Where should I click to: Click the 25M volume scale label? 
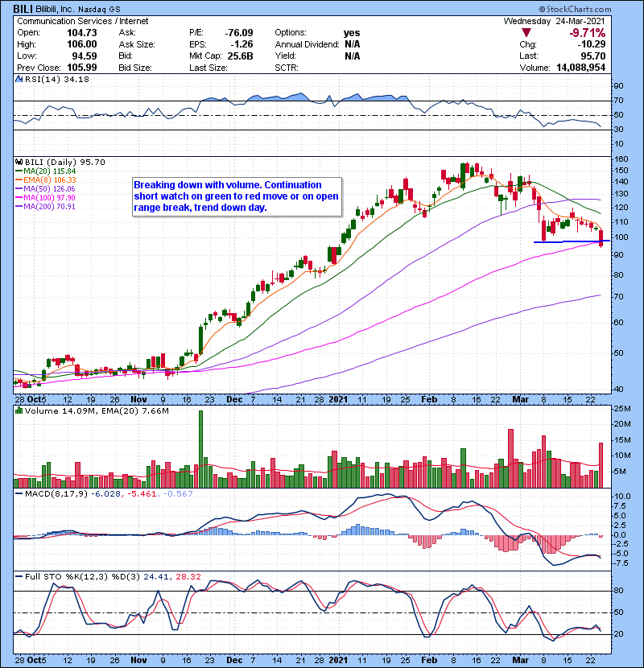coord(622,409)
